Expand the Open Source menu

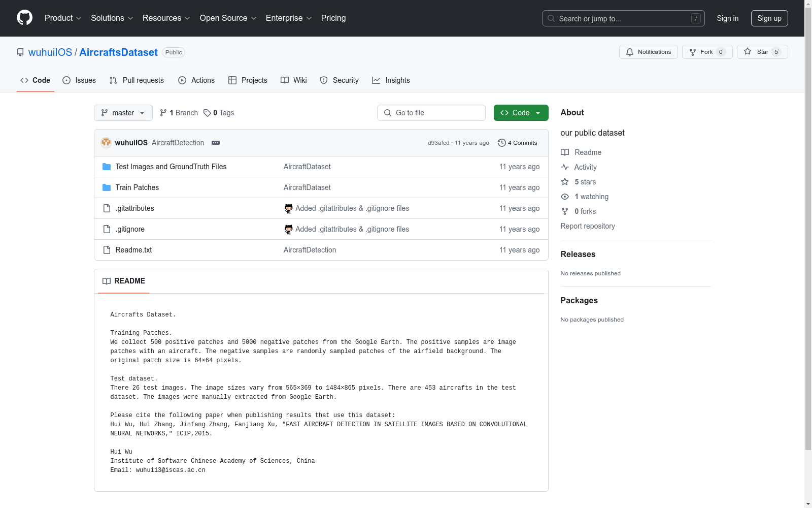pyautogui.click(x=228, y=18)
